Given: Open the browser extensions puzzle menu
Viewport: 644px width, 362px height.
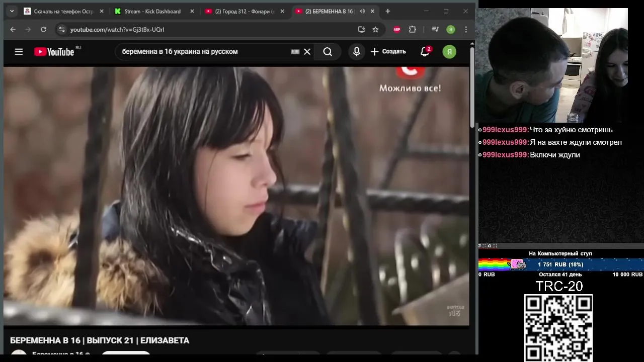Looking at the screenshot, I should tap(413, 30).
